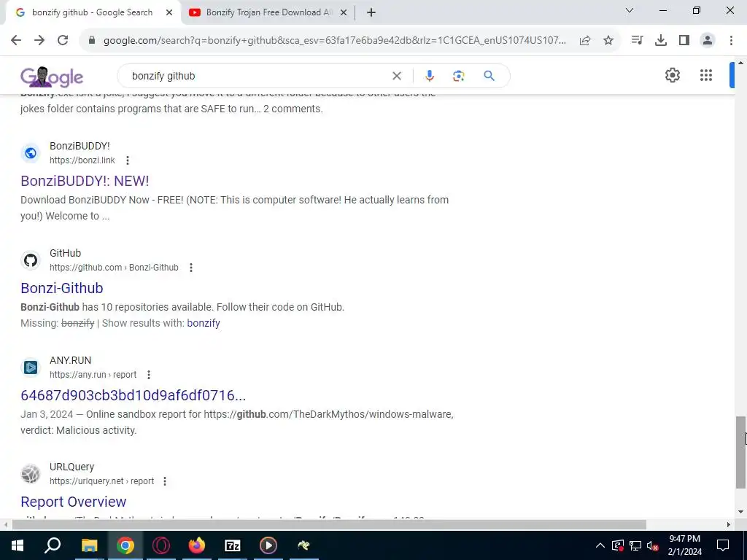Open the media player taskbar icon
The width and height of the screenshot is (747, 560).
(268, 545)
